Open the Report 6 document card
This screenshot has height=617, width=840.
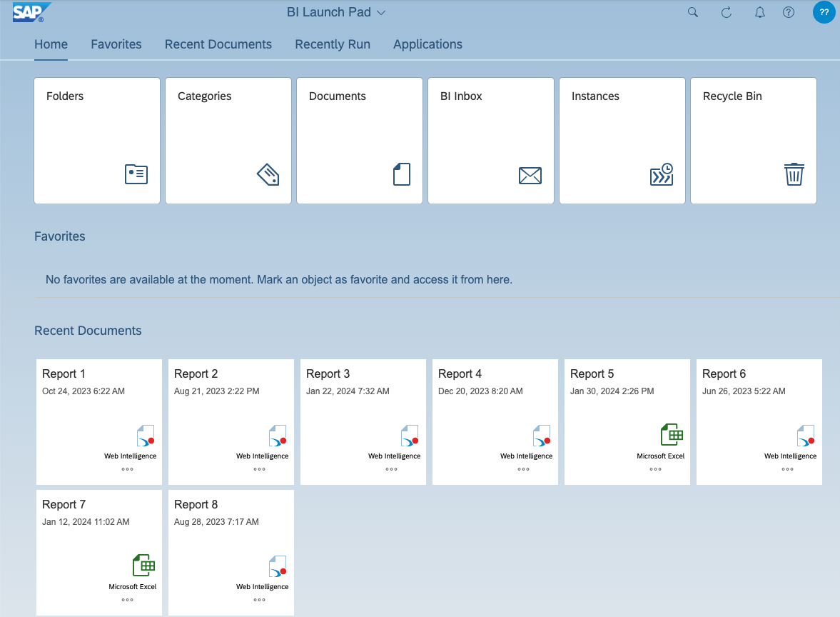tap(759, 421)
